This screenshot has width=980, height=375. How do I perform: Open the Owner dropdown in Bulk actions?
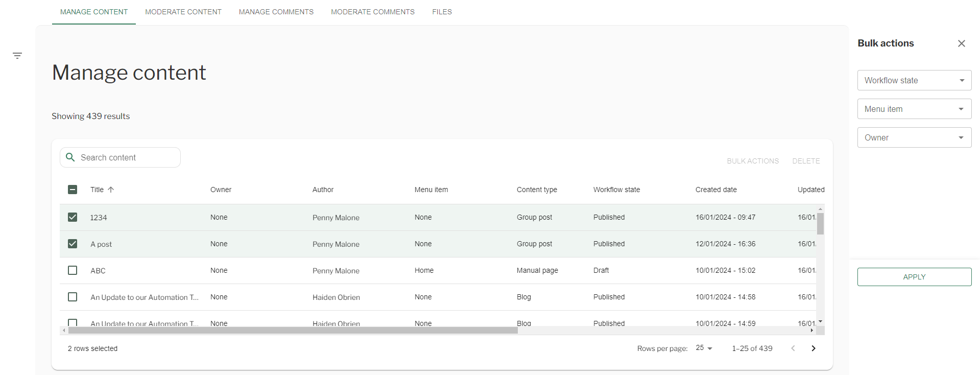(914, 137)
